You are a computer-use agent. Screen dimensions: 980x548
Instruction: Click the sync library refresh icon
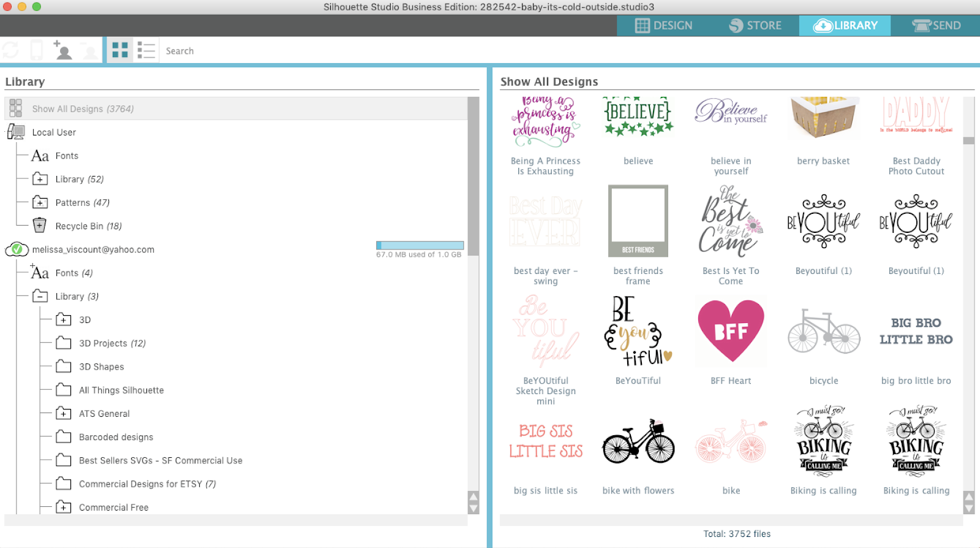(11, 50)
